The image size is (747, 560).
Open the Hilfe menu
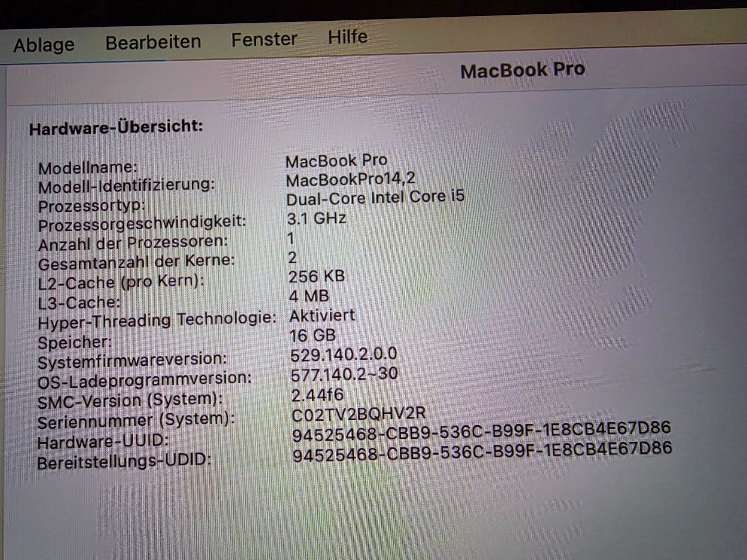[x=348, y=36]
